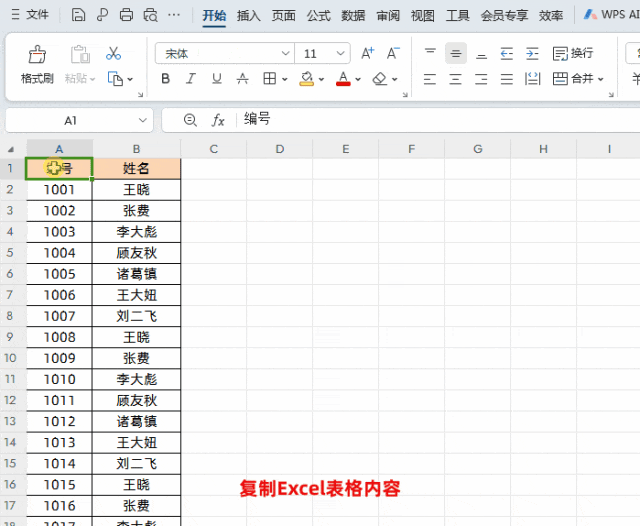Click the Clear eraser icon
Screen dimensions: 640x526
coord(380,78)
